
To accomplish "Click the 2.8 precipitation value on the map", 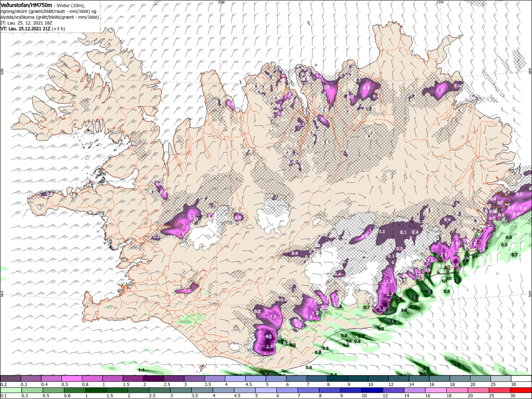I will pos(269,347).
